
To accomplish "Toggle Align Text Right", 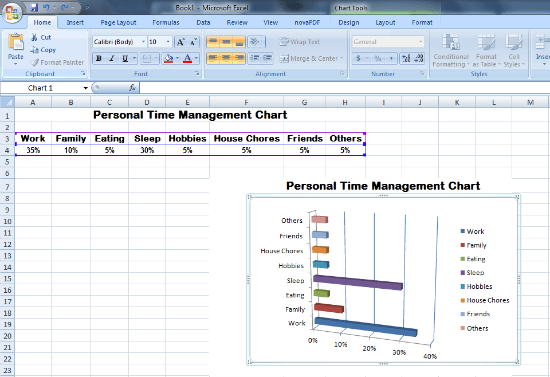I will [x=239, y=58].
